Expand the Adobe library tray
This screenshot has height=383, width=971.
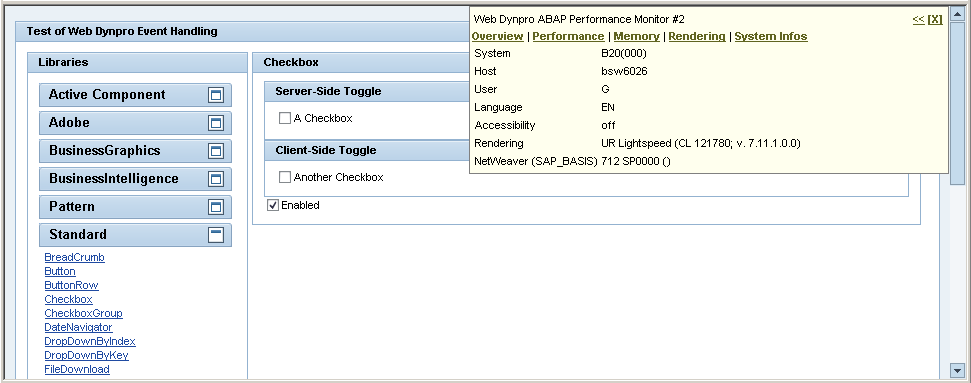point(216,123)
